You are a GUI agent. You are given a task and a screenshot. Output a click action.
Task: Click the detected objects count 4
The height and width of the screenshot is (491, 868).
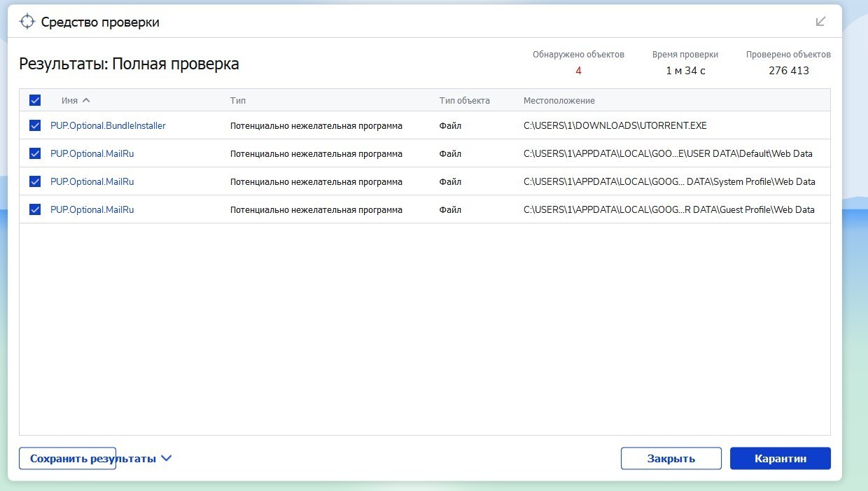coord(578,71)
